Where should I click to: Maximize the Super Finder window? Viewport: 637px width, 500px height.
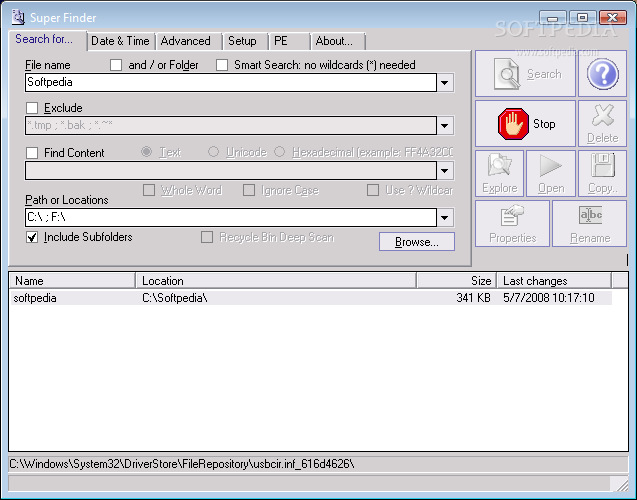pyautogui.click(x=583, y=18)
